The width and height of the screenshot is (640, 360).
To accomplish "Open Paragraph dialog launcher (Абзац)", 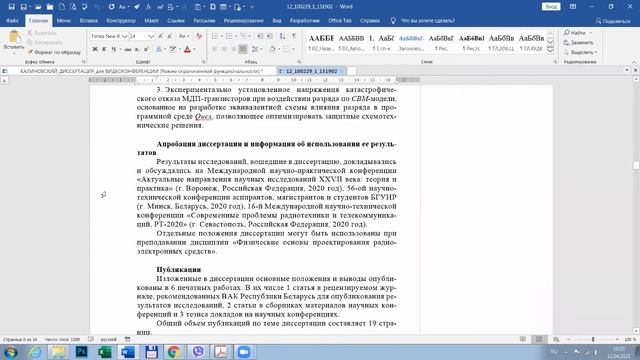I will (299, 62).
